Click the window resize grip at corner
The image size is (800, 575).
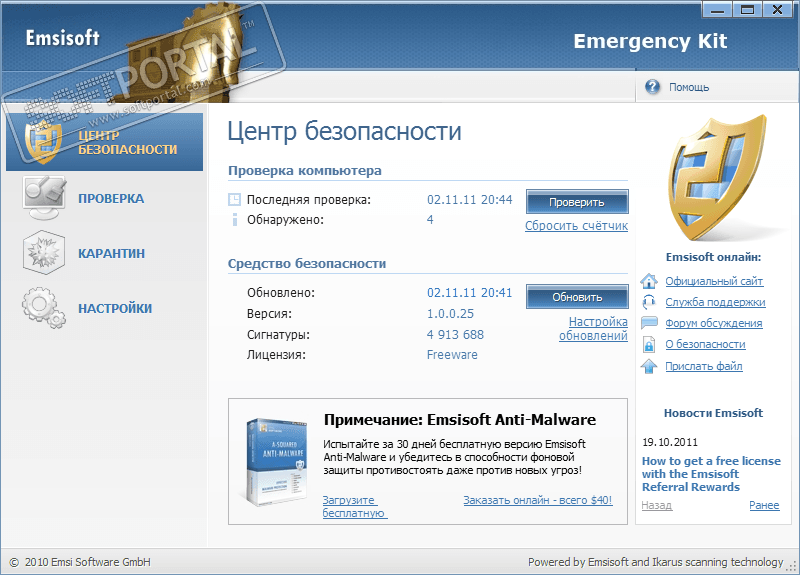click(x=792, y=566)
